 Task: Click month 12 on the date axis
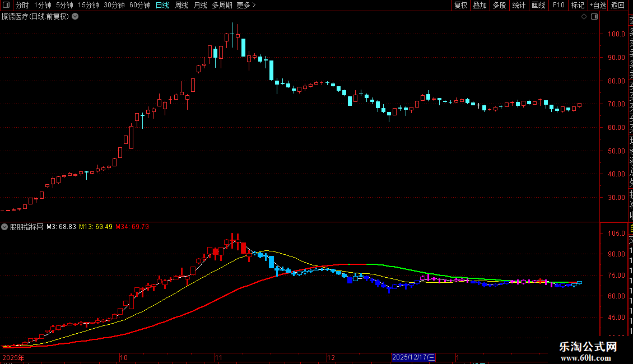pos(331,357)
